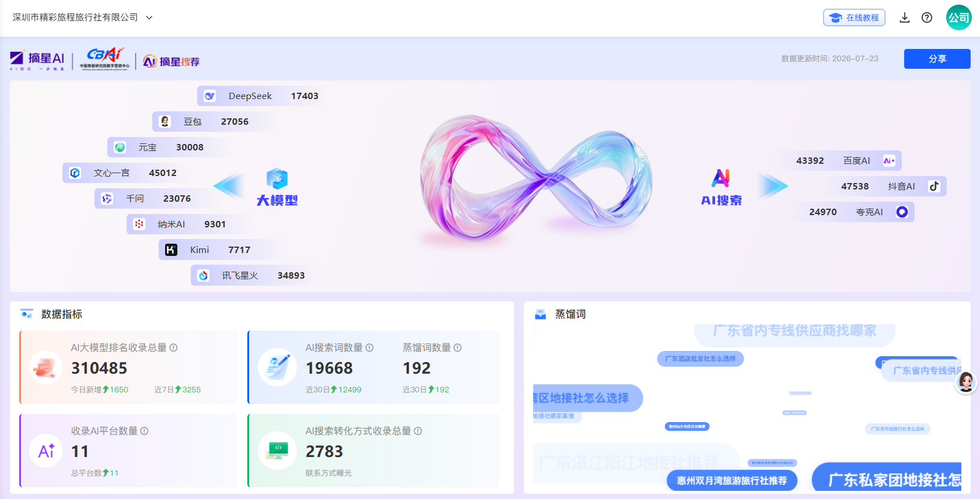Click the 蒸馏词 section icon
The width and height of the screenshot is (980, 499).
pyautogui.click(x=541, y=314)
